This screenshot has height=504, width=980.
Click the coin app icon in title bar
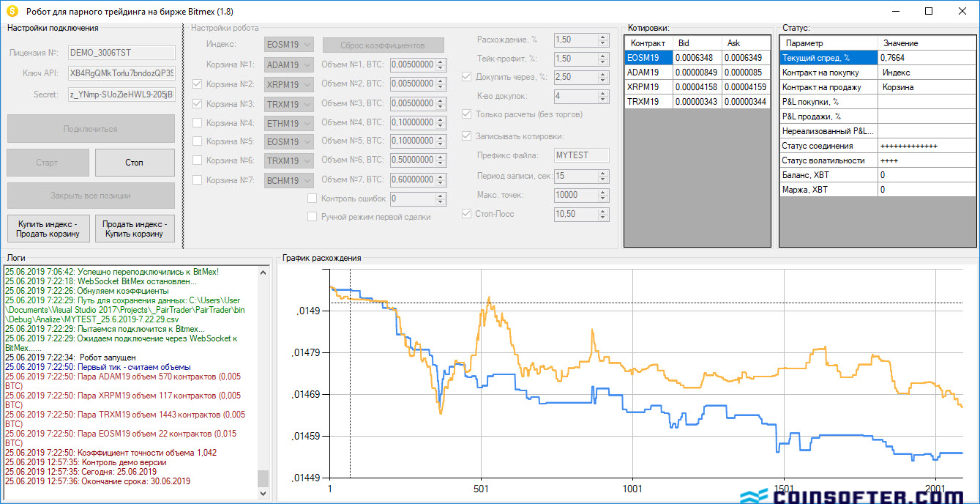12,11
